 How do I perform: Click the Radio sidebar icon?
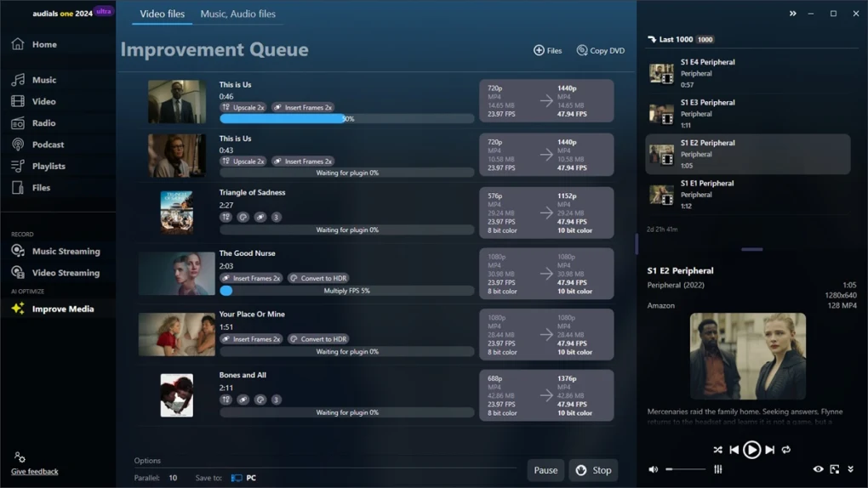(18, 123)
